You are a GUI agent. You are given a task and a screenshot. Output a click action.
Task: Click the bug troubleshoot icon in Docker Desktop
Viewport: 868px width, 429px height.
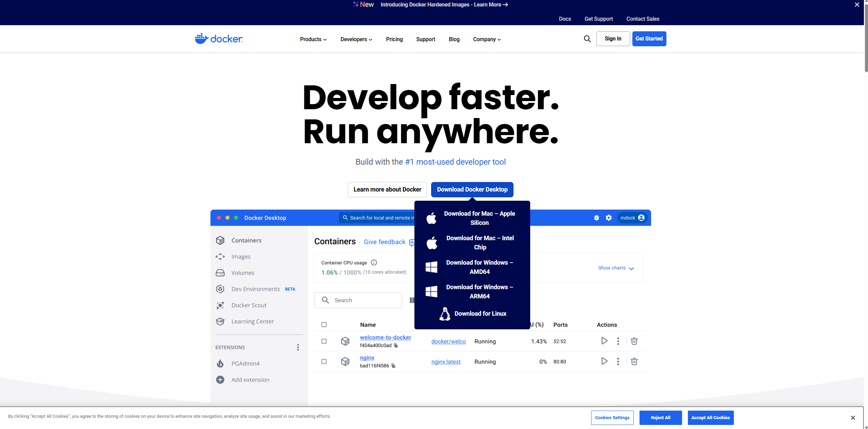596,218
